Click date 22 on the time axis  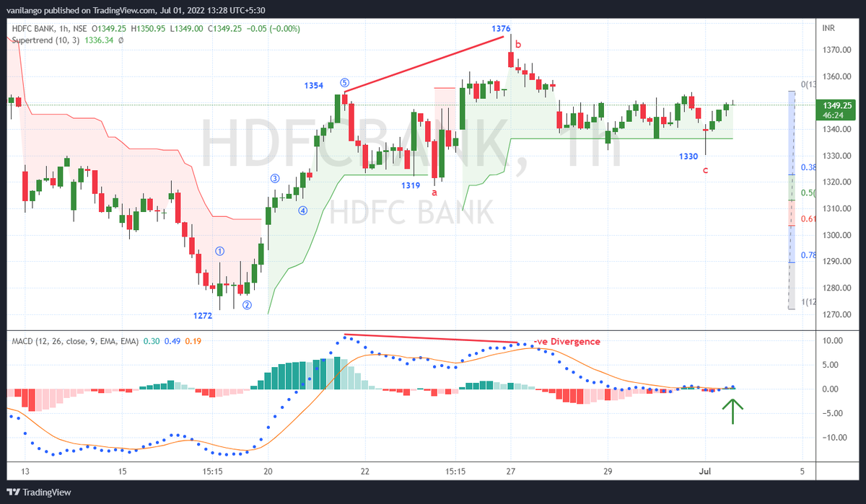[364, 472]
